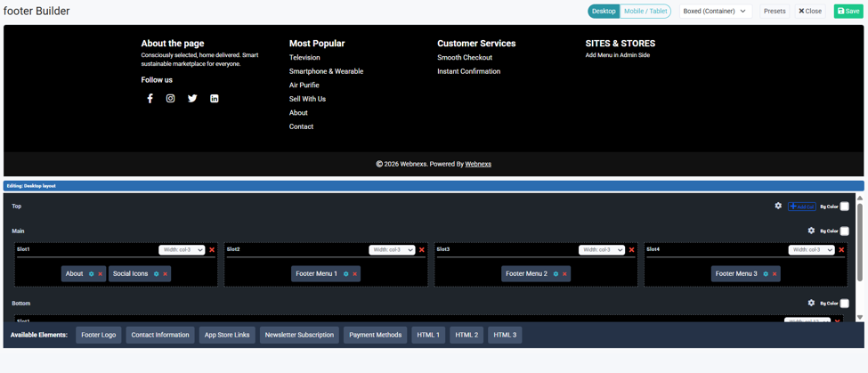Switch to Mobile / Tablet layout view

pyautogui.click(x=645, y=11)
